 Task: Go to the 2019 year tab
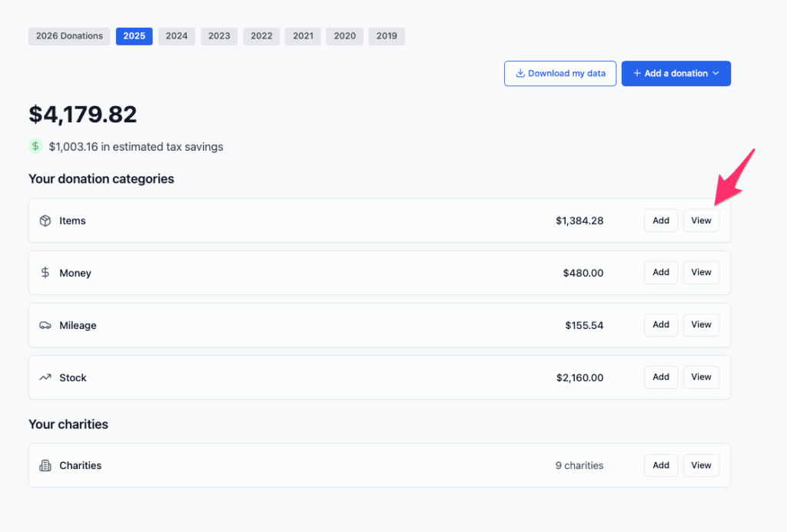pyautogui.click(x=387, y=36)
